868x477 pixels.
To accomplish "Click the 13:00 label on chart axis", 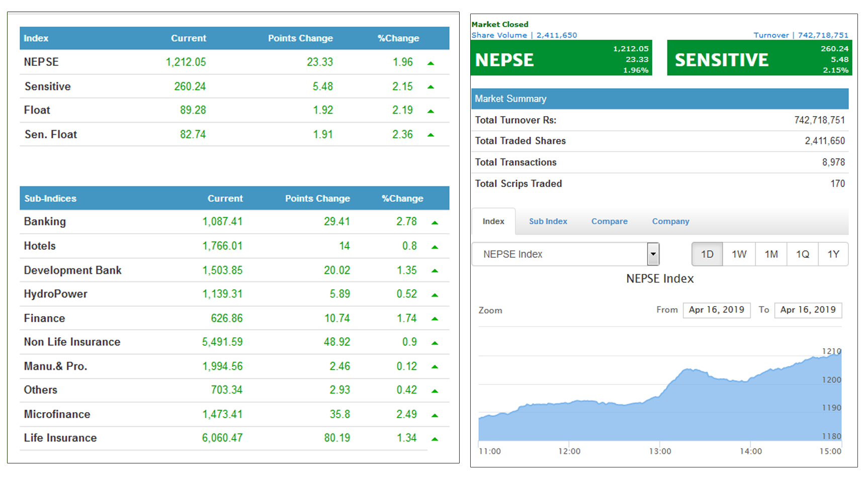I will click(660, 451).
